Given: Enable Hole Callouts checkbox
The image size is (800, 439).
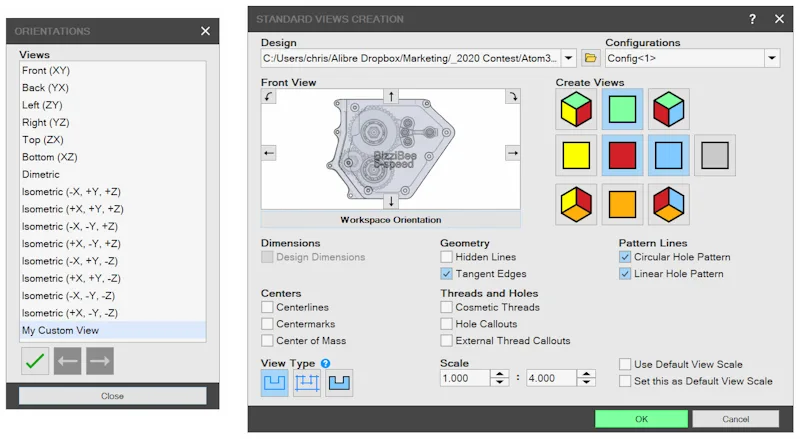Looking at the screenshot, I should tap(446, 324).
